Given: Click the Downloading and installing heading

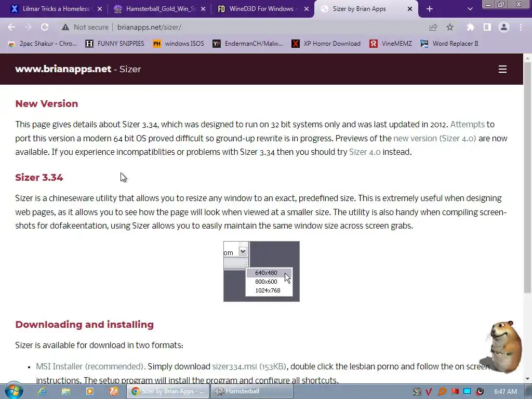Looking at the screenshot, I should point(85,324).
